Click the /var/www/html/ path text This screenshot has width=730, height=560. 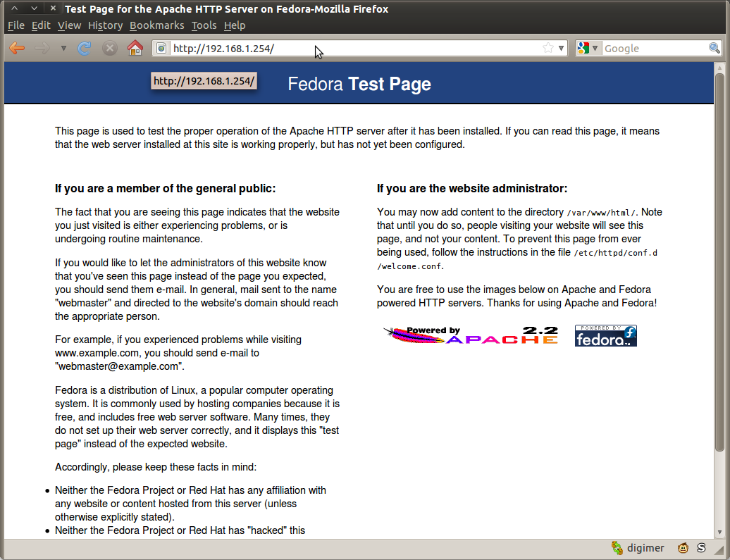601,213
